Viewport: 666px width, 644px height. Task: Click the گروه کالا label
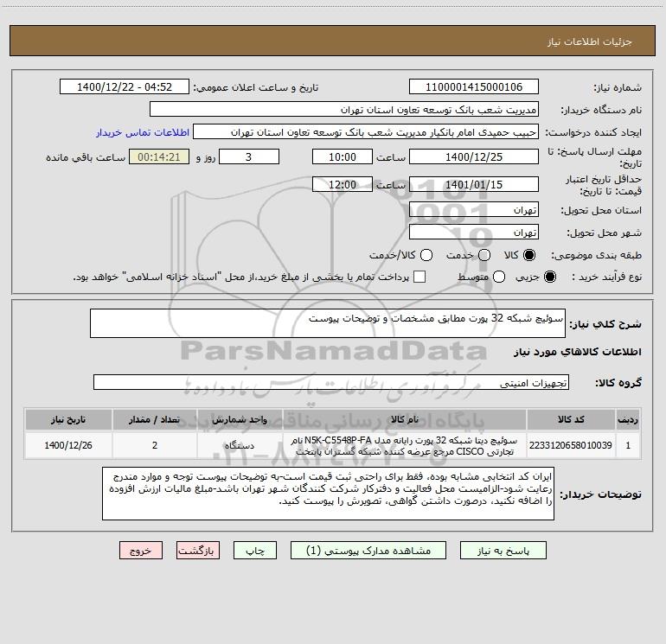pos(618,383)
